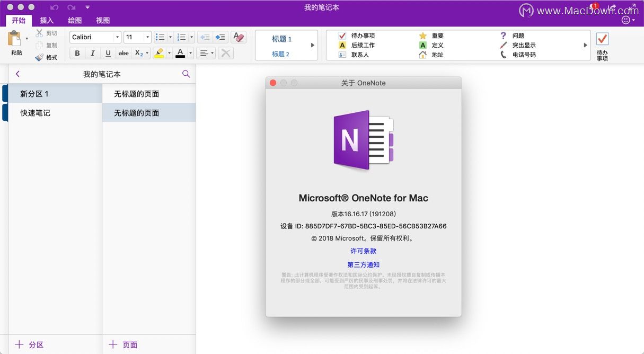Apply the 定义 definition tag

[x=431, y=45]
